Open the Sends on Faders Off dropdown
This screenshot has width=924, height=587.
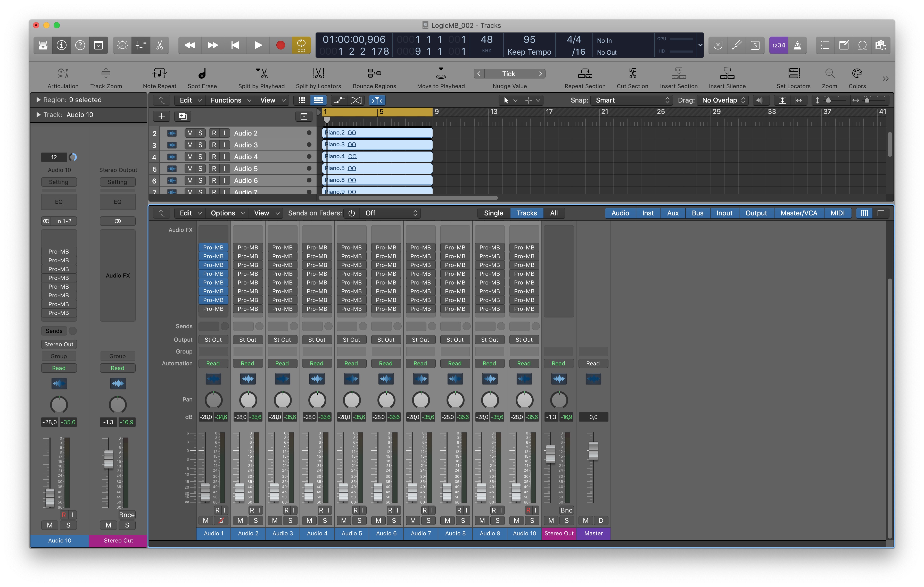[390, 213]
